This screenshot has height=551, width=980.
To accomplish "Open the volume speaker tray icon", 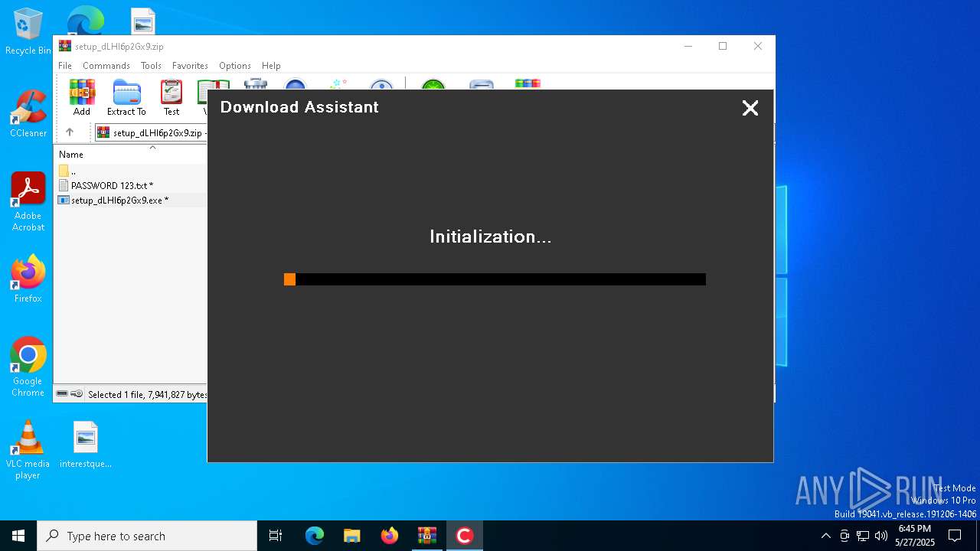I will click(x=881, y=536).
